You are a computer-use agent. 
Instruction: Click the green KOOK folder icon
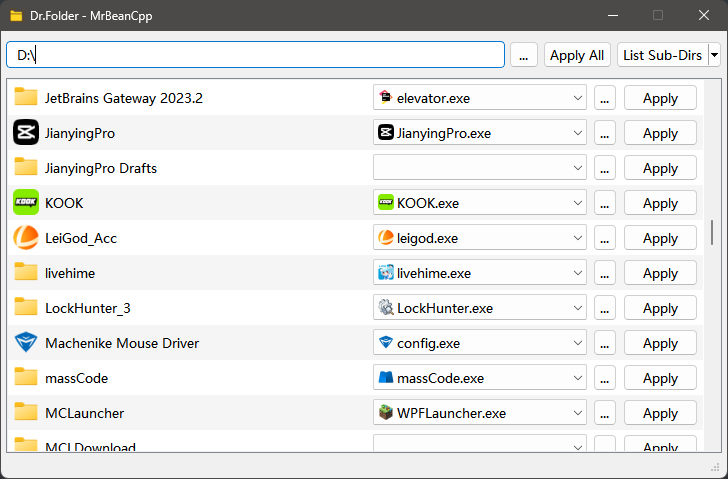tap(26, 202)
